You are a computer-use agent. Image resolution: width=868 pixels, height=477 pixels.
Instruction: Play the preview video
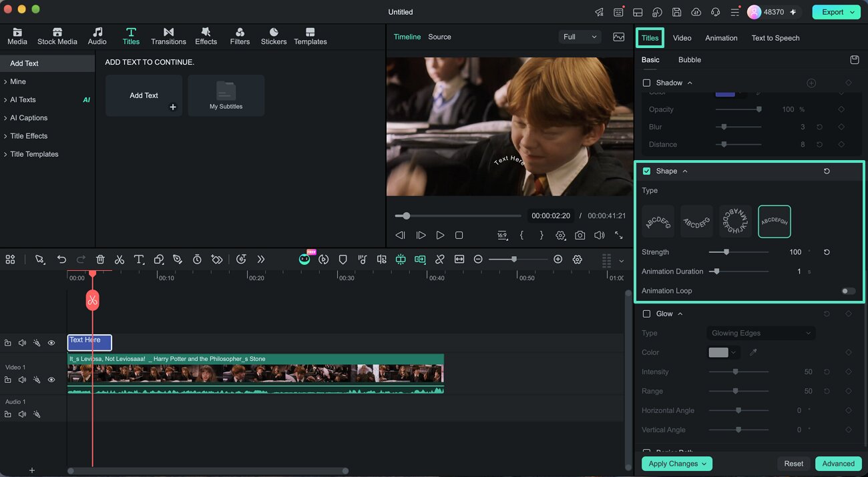click(440, 235)
